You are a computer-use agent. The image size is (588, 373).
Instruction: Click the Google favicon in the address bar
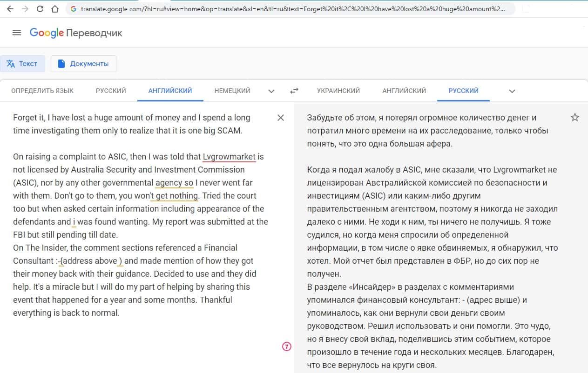click(74, 9)
